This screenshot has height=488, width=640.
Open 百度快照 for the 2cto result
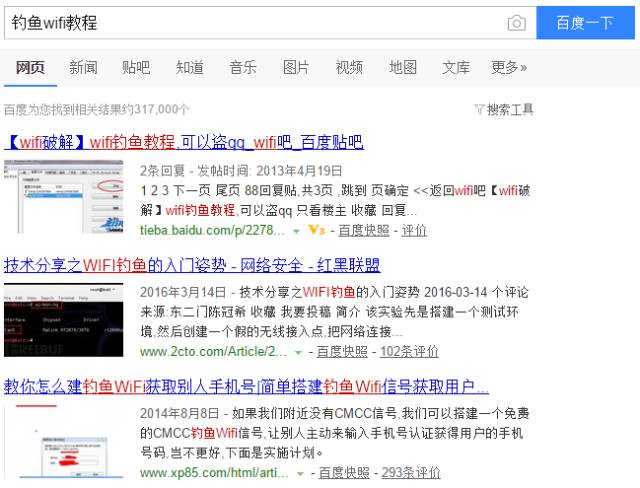pos(342,351)
